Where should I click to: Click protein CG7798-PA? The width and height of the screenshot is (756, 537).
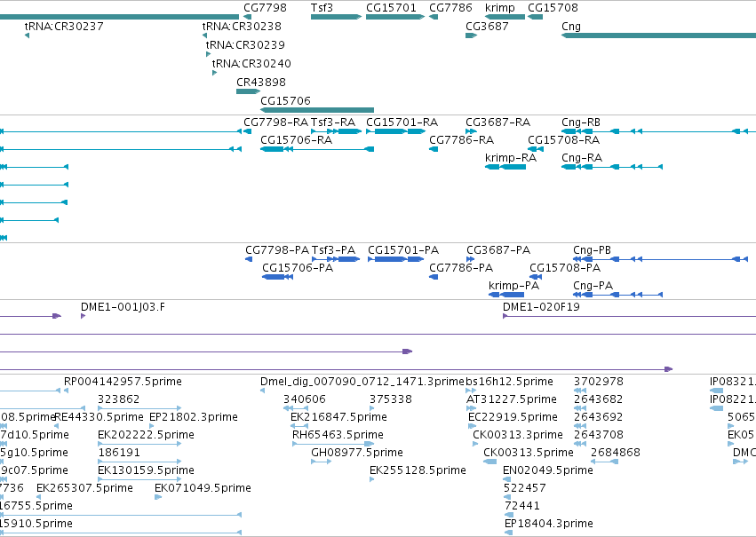(x=277, y=250)
